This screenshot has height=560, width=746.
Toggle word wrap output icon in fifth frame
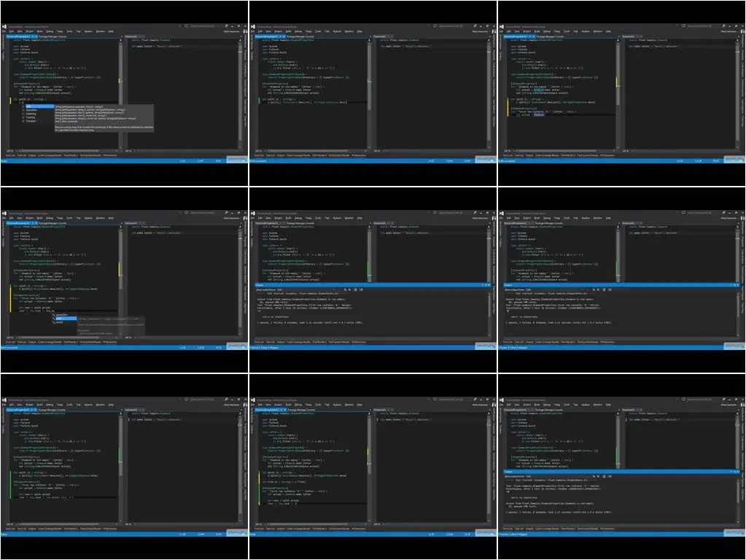(x=361, y=289)
